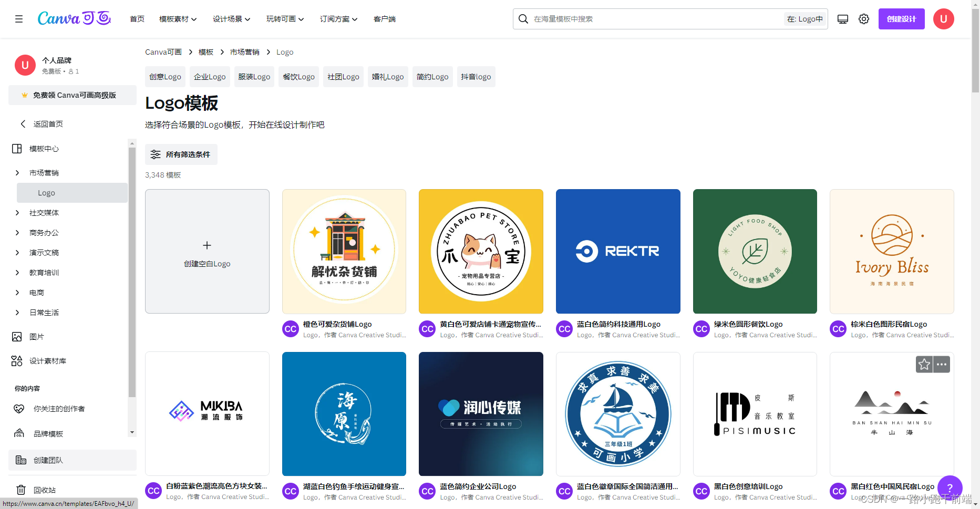Screen dimensions: 980x509
Task: Click the desktop client monitor icon
Action: (842, 18)
